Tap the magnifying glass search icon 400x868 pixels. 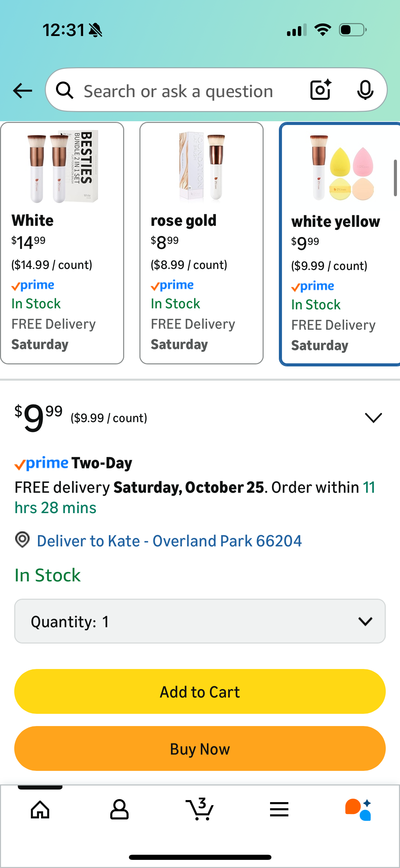pos(64,91)
